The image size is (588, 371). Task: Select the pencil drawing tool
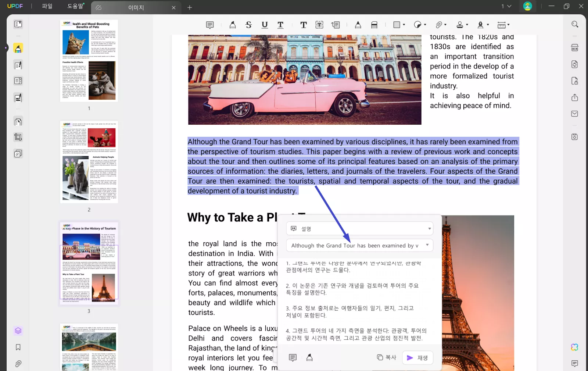tap(358, 25)
